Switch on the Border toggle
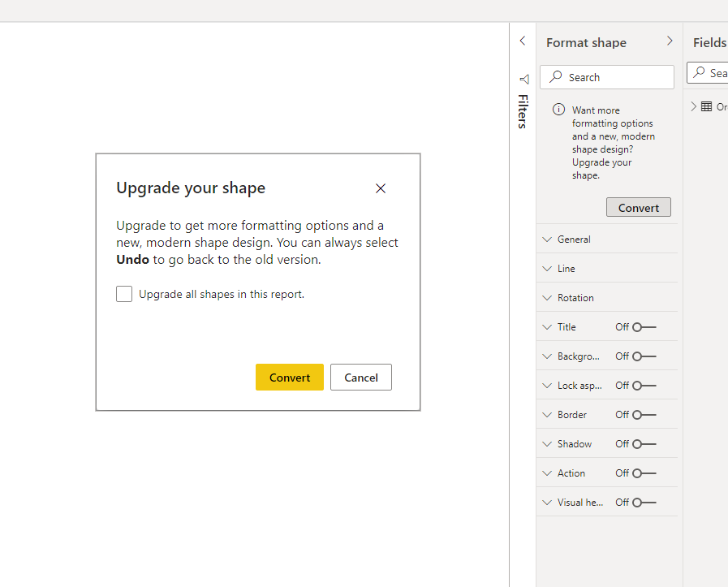 pyautogui.click(x=644, y=415)
